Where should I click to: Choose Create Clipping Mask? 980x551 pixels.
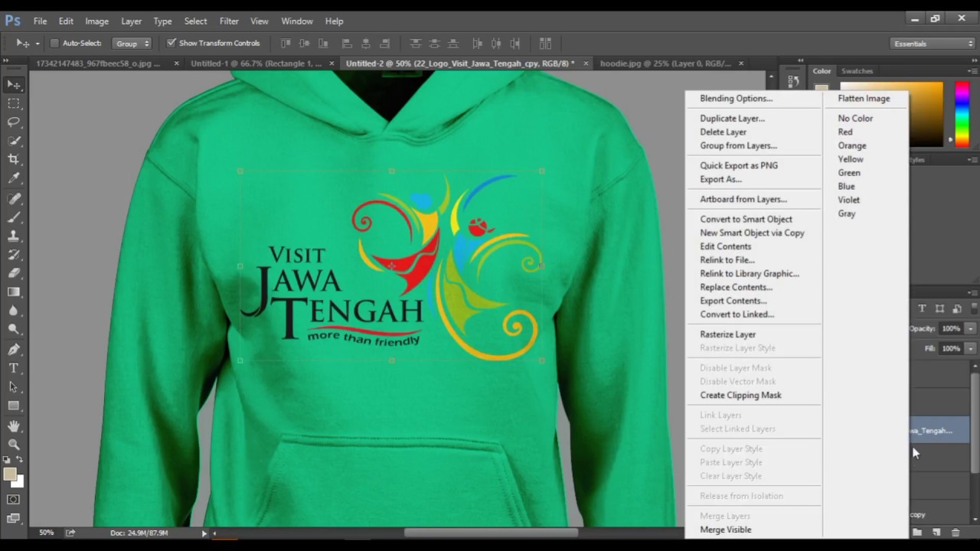(x=740, y=395)
